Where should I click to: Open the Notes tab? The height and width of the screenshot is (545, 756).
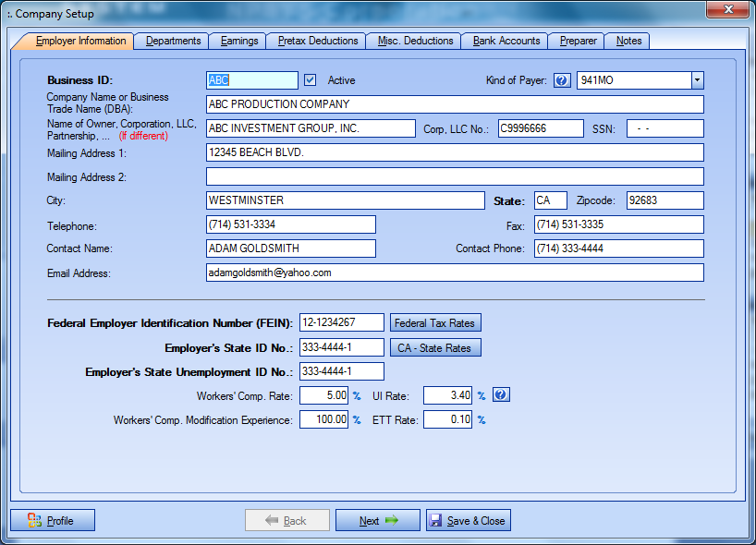pyautogui.click(x=628, y=41)
